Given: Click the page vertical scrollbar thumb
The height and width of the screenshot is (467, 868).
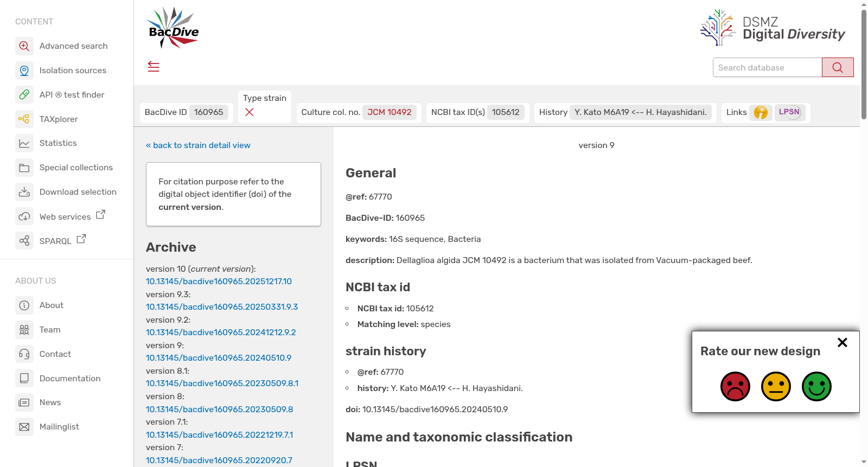Looking at the screenshot, I should (864, 64).
